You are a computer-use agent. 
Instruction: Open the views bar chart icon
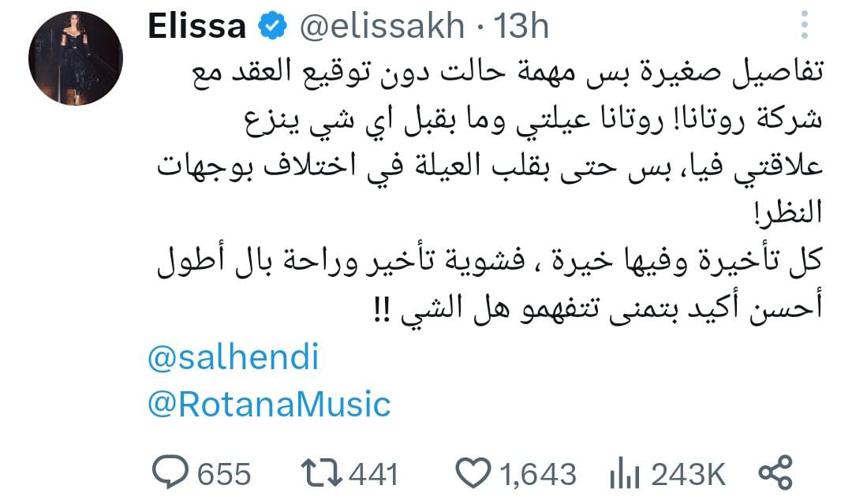point(624,474)
